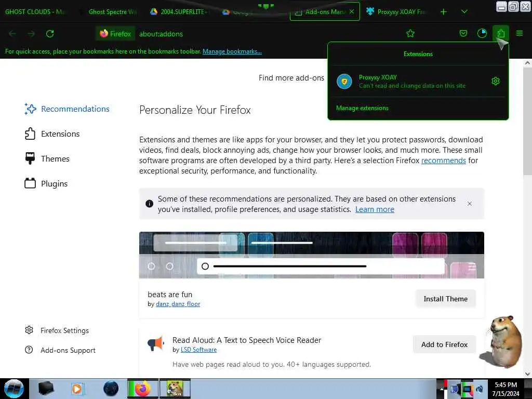Open the dark globe taskbar icon
The image size is (532, 399).
click(111, 389)
